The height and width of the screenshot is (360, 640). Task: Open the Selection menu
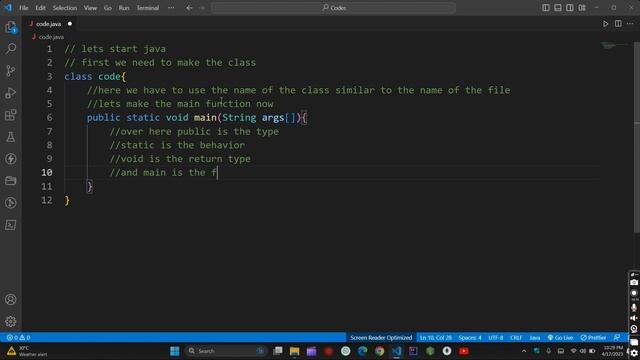(64, 8)
